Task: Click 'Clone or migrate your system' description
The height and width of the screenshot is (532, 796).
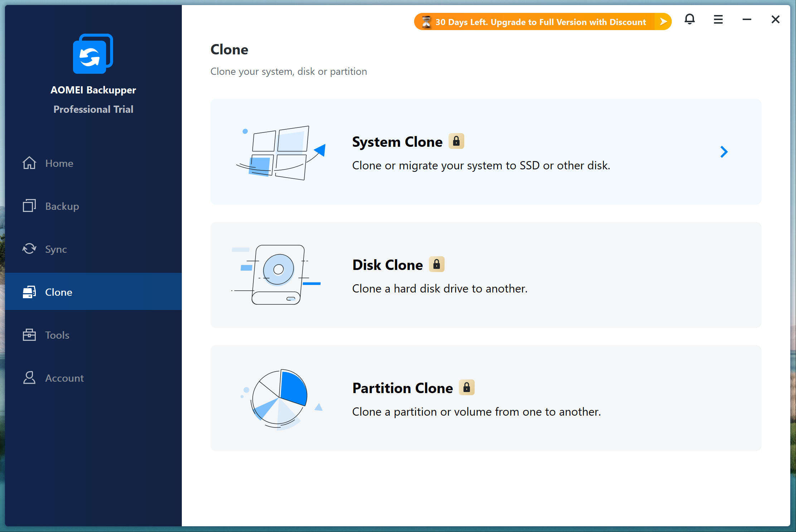Action: [x=481, y=165]
